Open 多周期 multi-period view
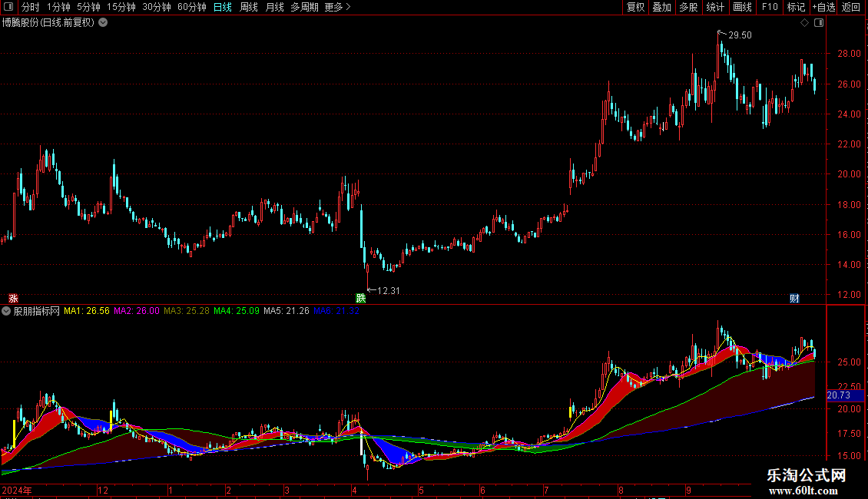Screen dimensions: 868x499 coord(304,7)
